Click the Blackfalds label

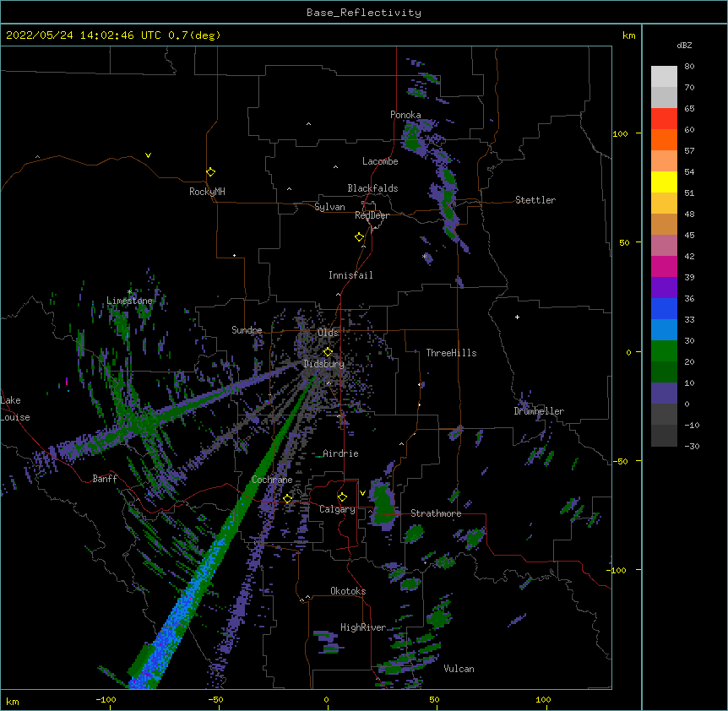(x=372, y=188)
